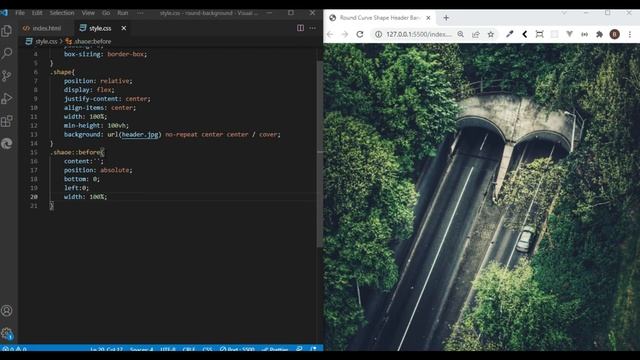
Task: Click the Ln 20, Col 17 status entry
Action: [106, 349]
